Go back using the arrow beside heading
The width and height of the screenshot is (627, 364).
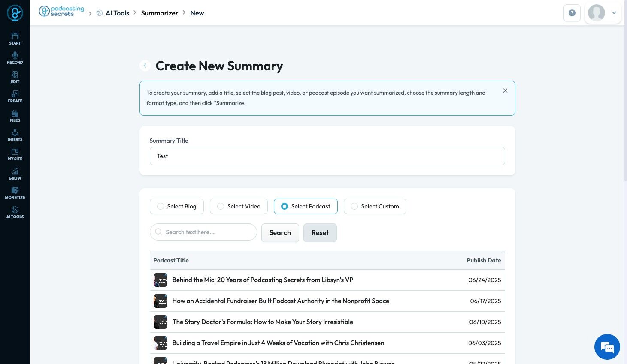pyautogui.click(x=145, y=66)
